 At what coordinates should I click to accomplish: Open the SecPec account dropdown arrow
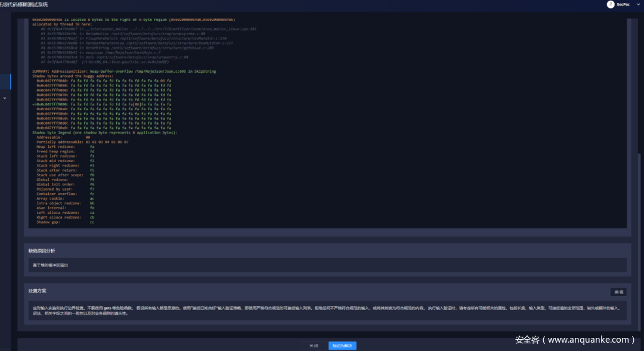pyautogui.click(x=639, y=4)
